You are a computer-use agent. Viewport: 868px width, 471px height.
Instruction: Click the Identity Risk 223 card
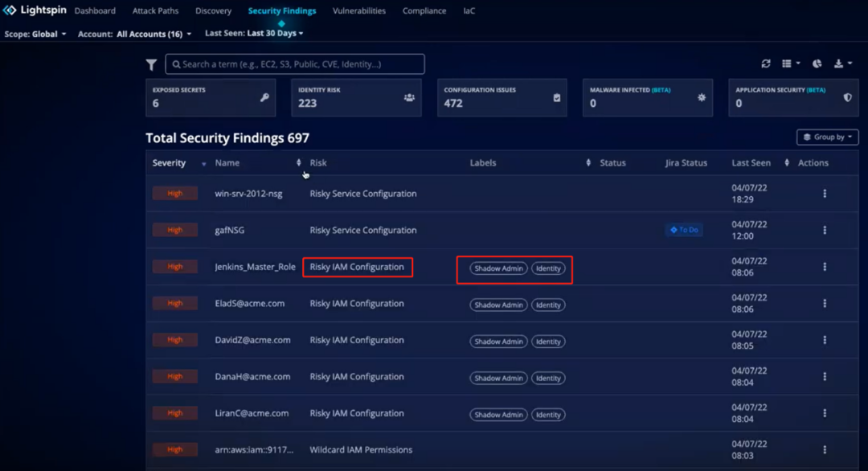click(356, 97)
